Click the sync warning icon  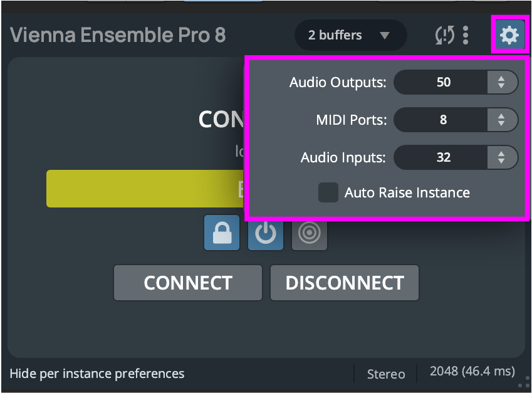pos(444,36)
